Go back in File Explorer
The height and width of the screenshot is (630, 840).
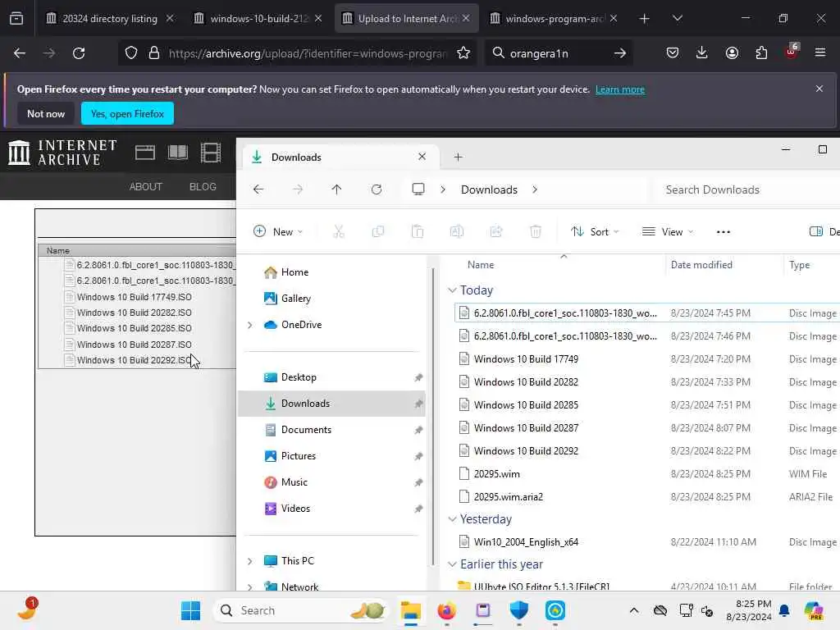258,189
